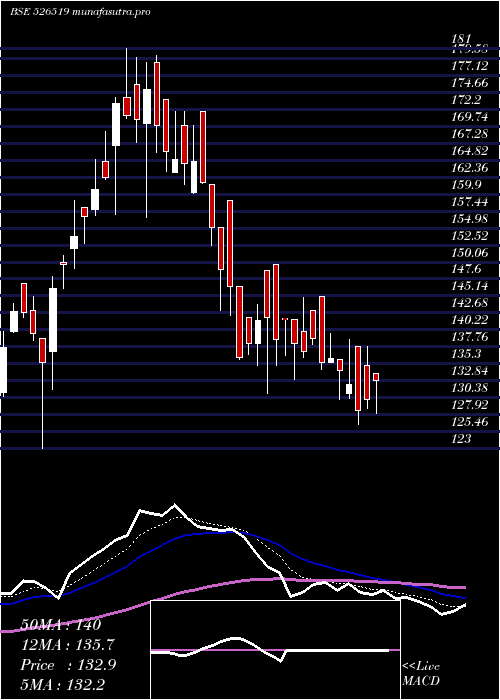
Task: Click the 140.22 price axis label
Action: pyautogui.click(x=470, y=320)
